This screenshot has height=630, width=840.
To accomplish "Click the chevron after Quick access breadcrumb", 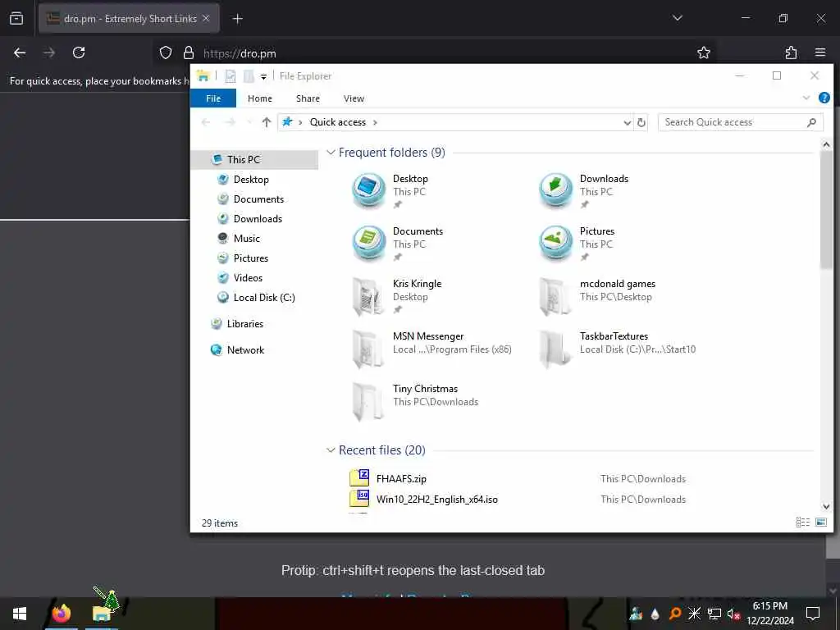I will coord(375,123).
